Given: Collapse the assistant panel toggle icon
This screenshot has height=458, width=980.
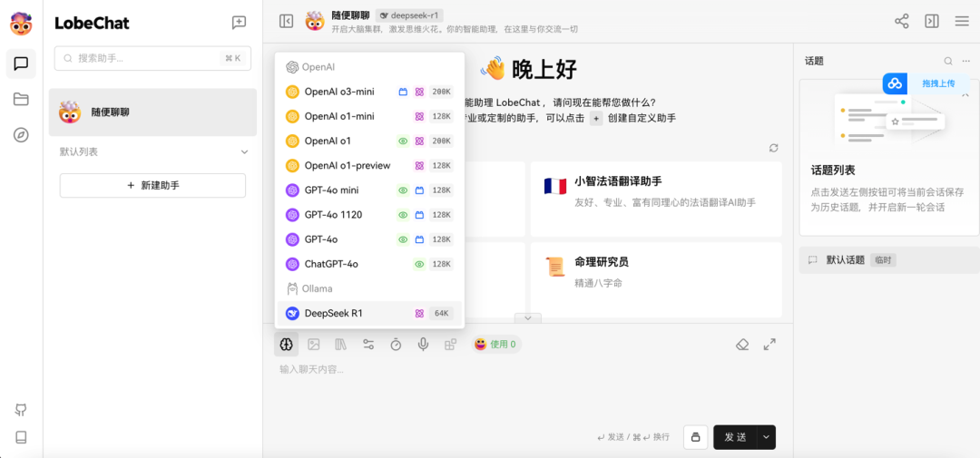Looking at the screenshot, I should coord(286,21).
